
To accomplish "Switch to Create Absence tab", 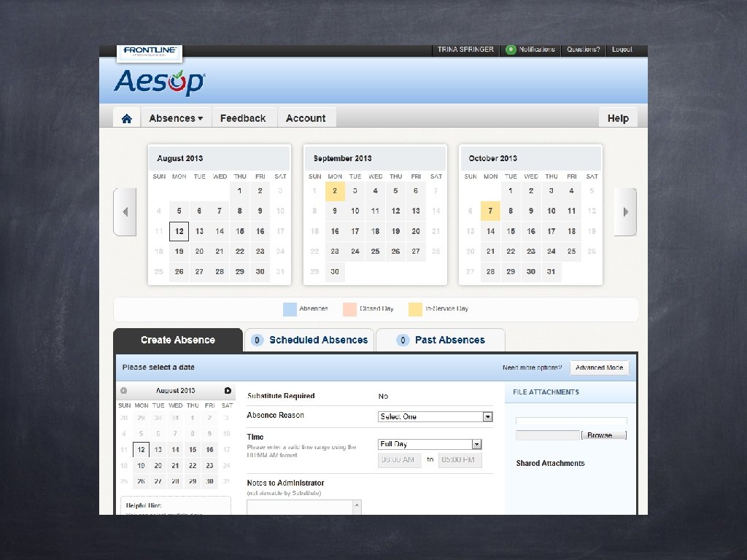I will pos(178,340).
